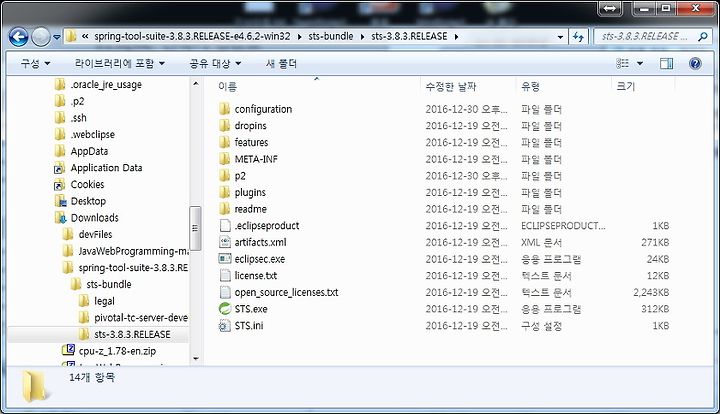Select the artifacts.xml file icon
Viewport: 720px width, 414px height.
pos(225,242)
